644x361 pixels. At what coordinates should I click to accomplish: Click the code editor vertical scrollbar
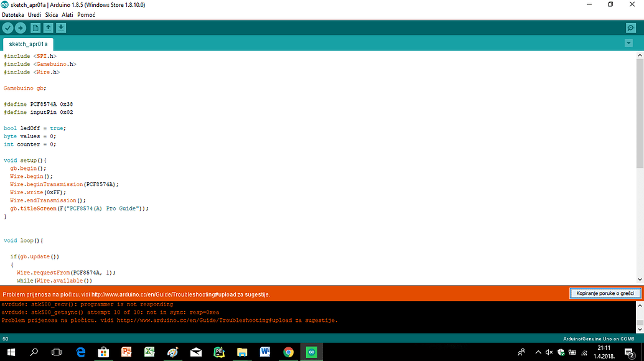pos(640,112)
